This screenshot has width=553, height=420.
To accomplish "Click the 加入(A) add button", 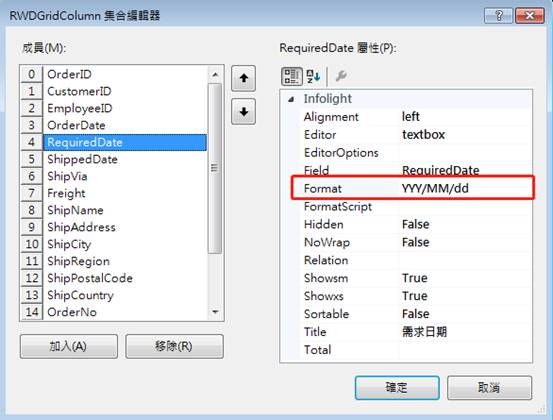I will [69, 346].
